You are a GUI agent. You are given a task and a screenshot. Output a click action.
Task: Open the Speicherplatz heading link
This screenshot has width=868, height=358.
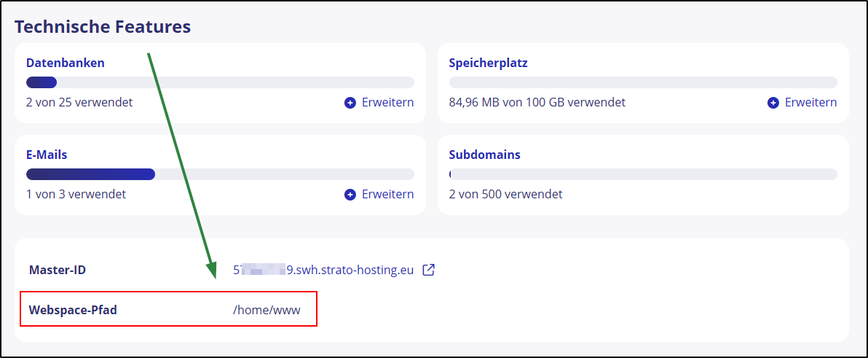[x=488, y=63]
